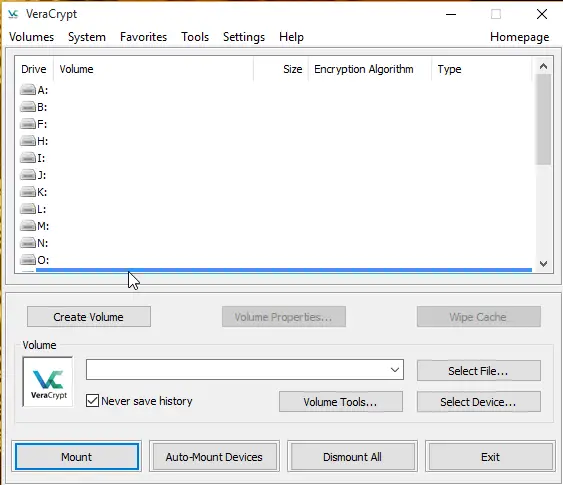Select the I: drive slot icon
This screenshot has width=563, height=485.
pos(28,158)
